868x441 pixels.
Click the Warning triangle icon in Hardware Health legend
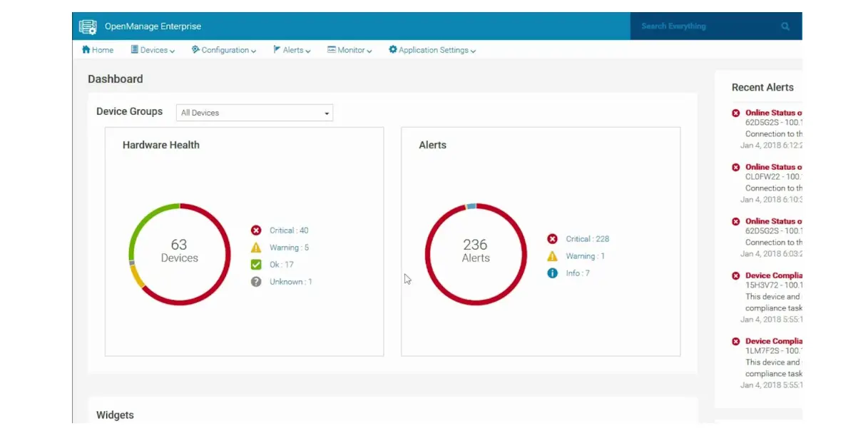[x=255, y=247]
